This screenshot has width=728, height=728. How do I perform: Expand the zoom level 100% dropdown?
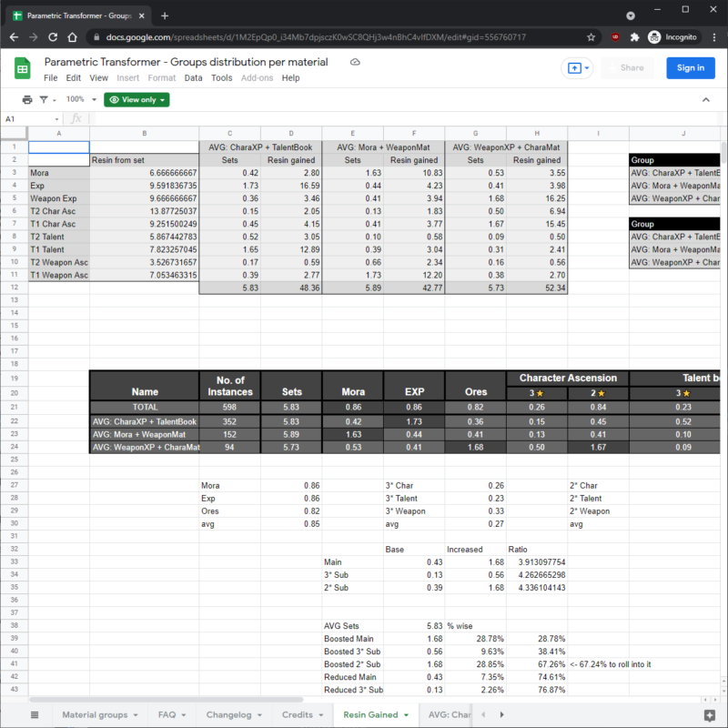pos(82,99)
